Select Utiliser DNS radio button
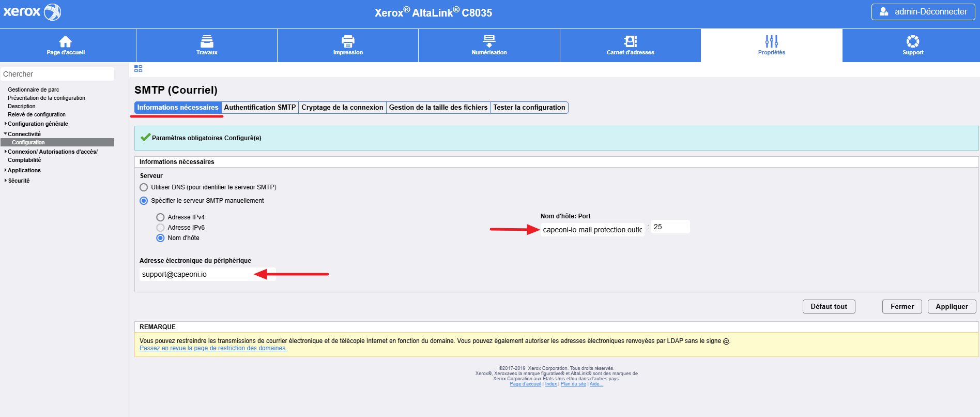980x417 pixels. click(144, 187)
